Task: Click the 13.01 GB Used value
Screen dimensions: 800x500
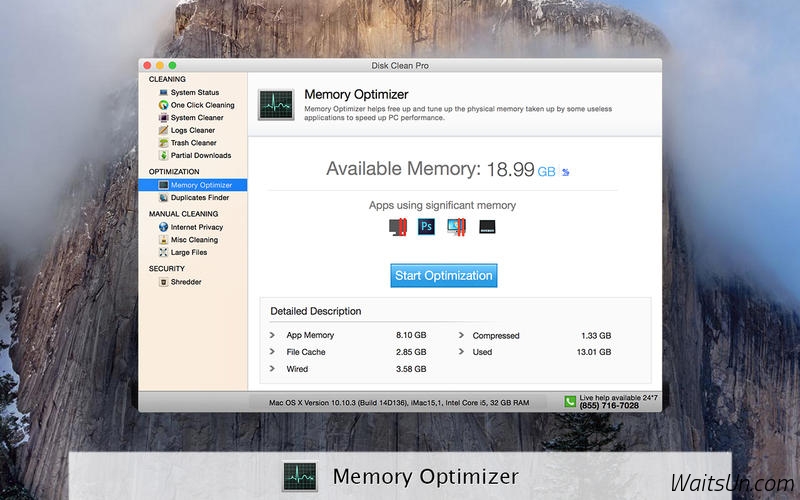Action: tap(594, 352)
